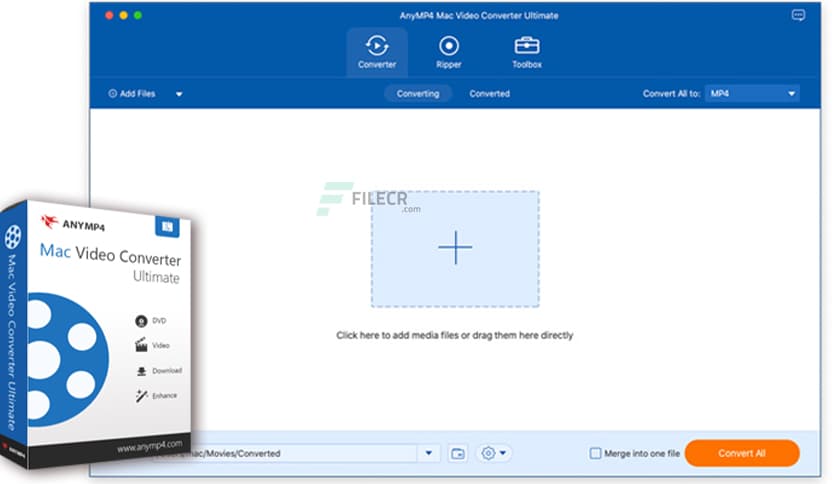Switch to the Converted tab
This screenshot has height=484, width=836.
[x=489, y=93]
